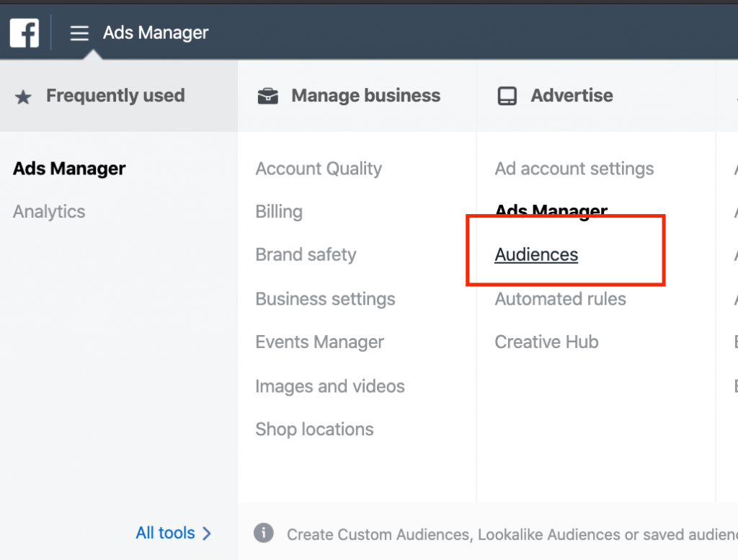738x560 pixels.
Task: Open Billing
Action: (x=279, y=212)
